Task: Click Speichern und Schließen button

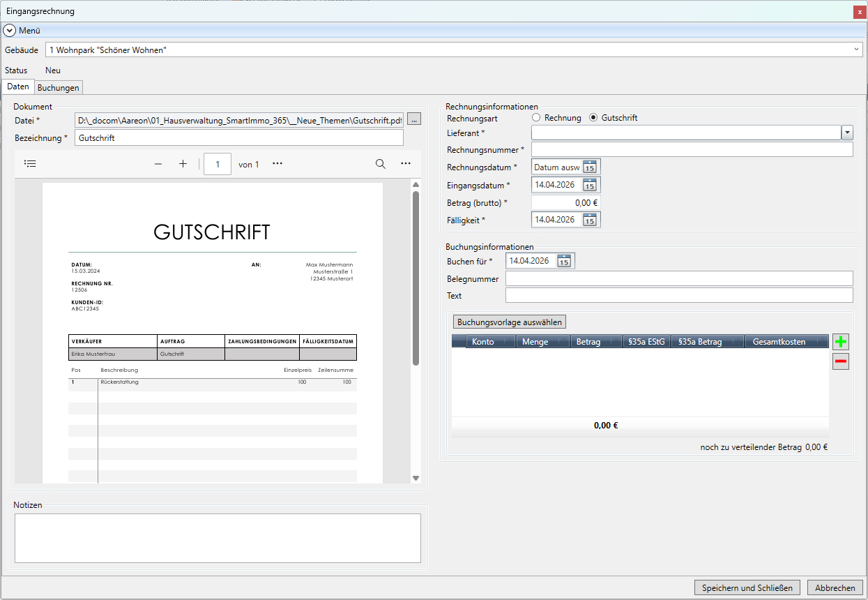Action: click(747, 588)
